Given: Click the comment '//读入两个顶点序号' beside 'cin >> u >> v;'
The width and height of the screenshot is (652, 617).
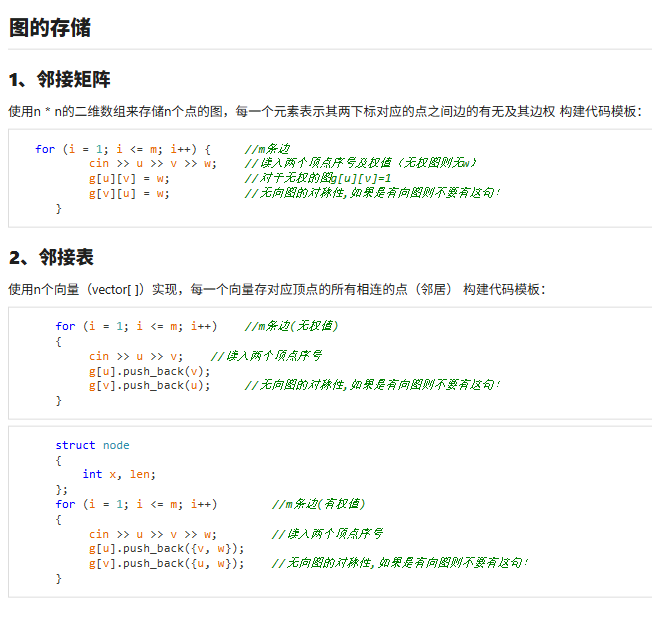Looking at the screenshot, I should [x=266, y=356].
